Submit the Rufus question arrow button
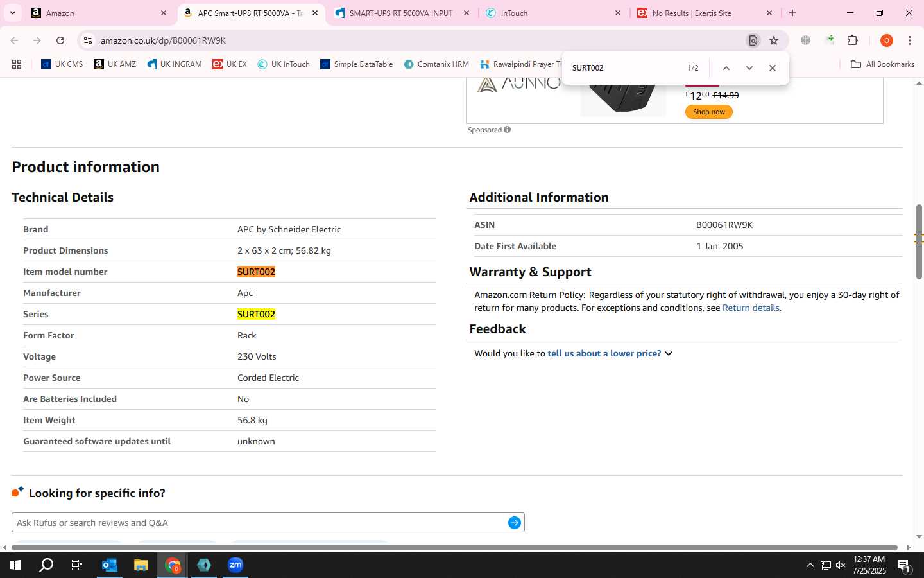Image resolution: width=924 pixels, height=578 pixels. [514, 523]
